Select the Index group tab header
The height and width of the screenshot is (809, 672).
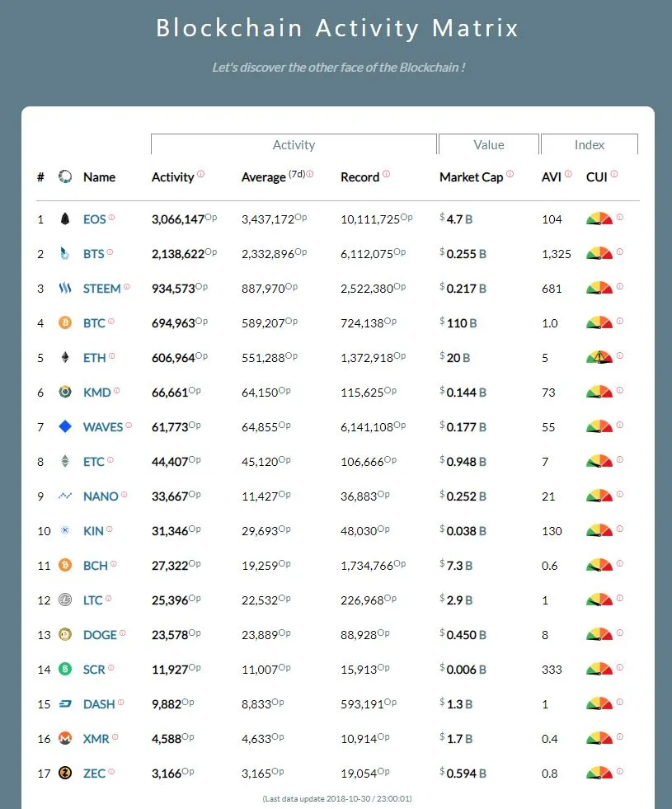tap(590, 144)
